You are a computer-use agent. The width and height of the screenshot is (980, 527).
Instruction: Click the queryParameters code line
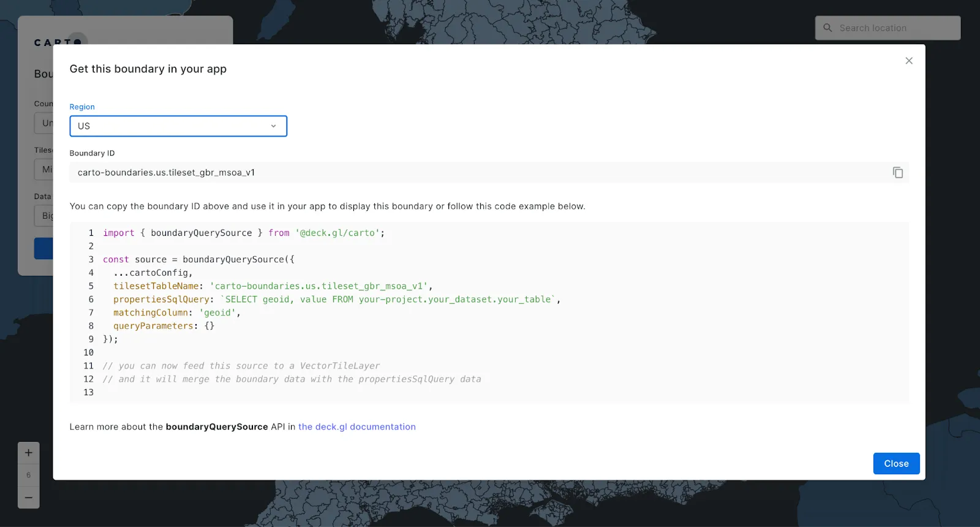coord(164,326)
